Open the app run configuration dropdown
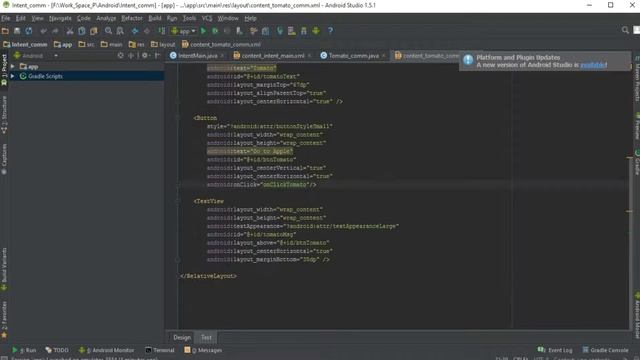This screenshot has height=360, width=640. 183,31
